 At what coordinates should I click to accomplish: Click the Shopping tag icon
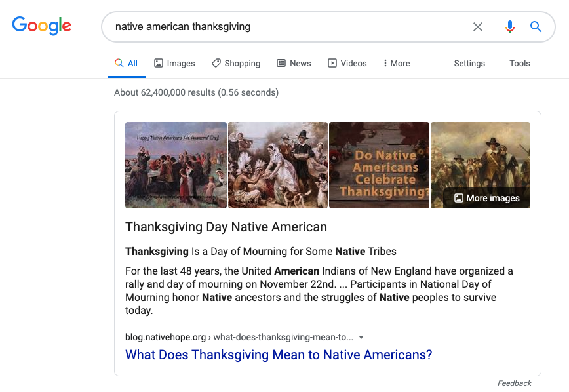[x=216, y=63]
